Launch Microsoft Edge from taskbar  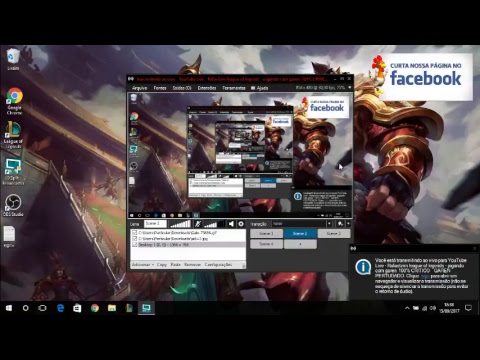coord(60,308)
